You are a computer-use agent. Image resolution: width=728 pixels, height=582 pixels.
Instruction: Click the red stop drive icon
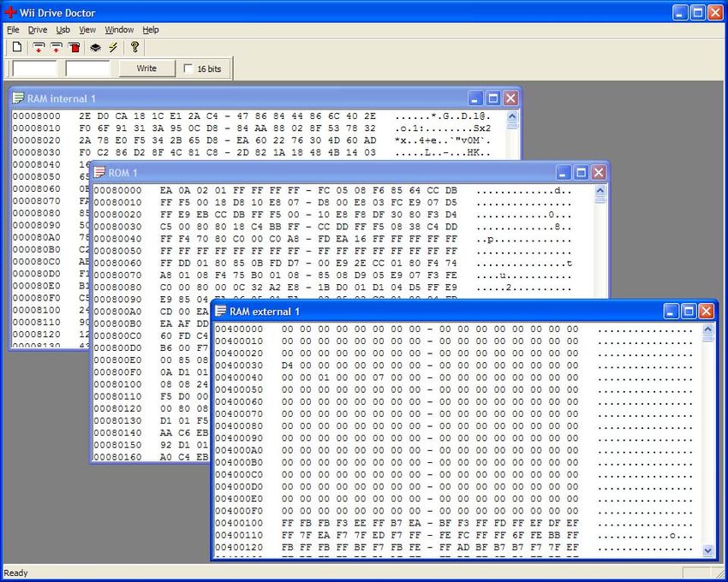point(75,47)
